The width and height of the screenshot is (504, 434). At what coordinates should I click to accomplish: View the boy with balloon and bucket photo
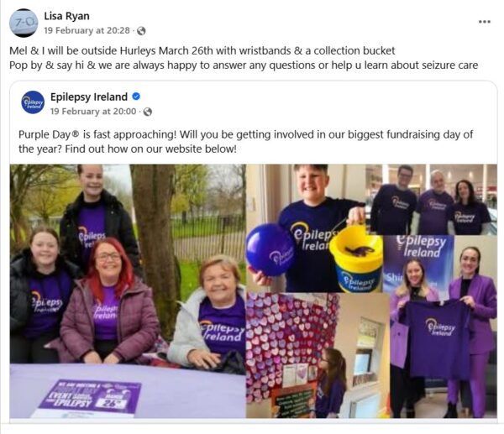pos(306,228)
